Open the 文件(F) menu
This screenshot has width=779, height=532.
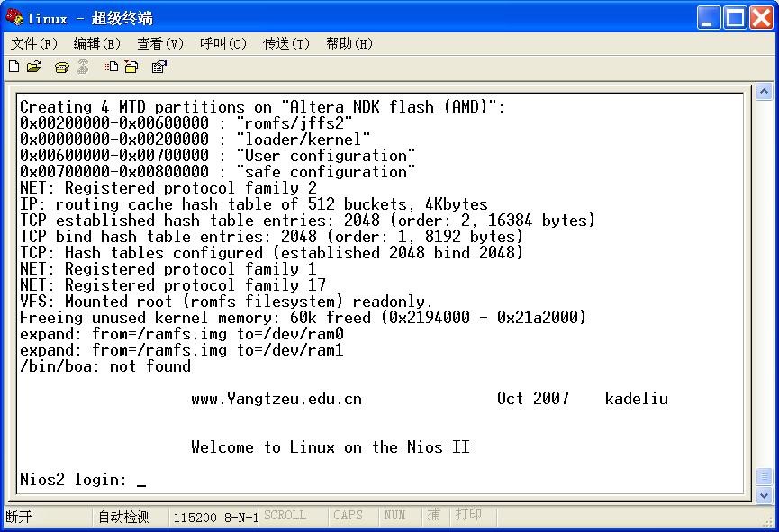[x=34, y=44]
